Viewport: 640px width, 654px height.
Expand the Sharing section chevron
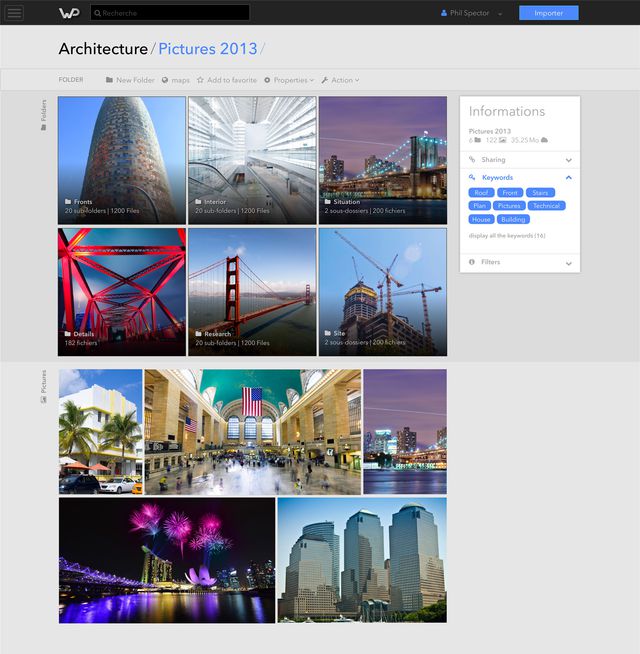pyautogui.click(x=568, y=160)
